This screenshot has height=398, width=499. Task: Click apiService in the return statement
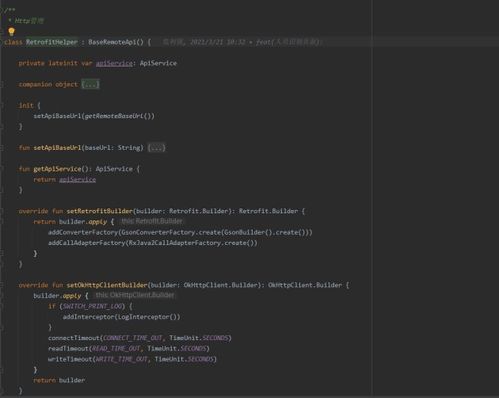click(x=77, y=180)
